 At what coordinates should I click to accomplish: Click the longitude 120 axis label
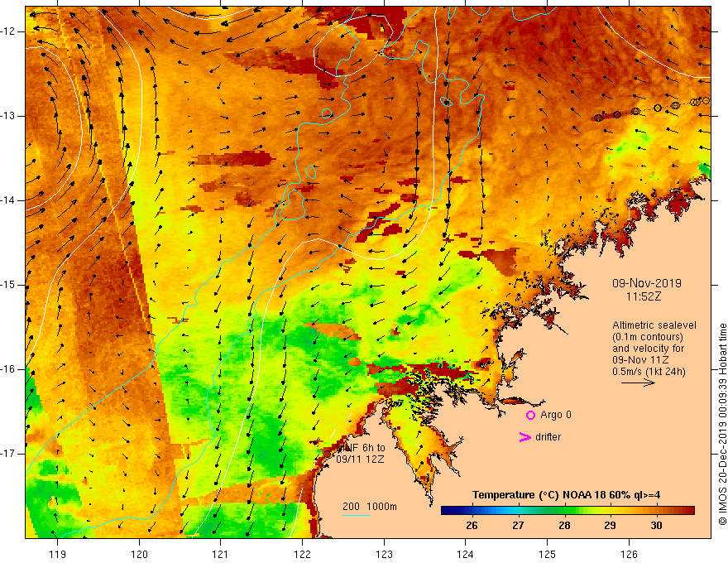point(139,554)
